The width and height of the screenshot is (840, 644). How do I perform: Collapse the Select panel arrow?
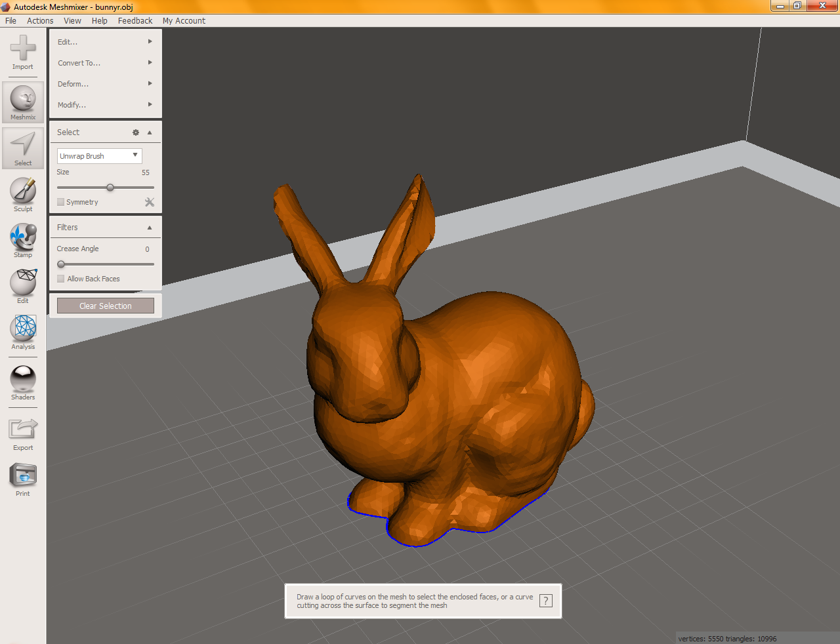(x=150, y=132)
